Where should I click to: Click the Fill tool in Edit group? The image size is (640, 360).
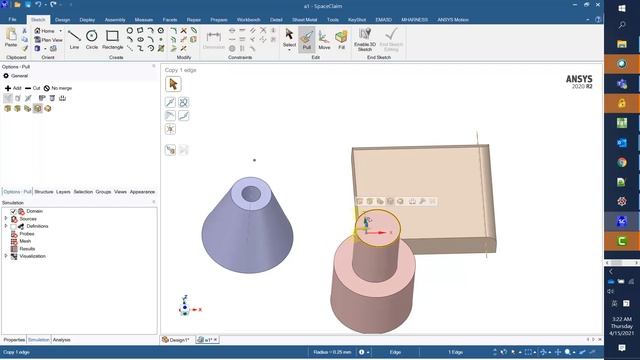click(341, 40)
